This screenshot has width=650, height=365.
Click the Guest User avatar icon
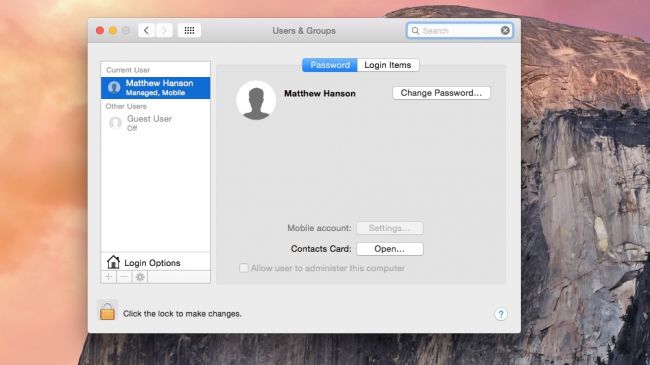115,123
